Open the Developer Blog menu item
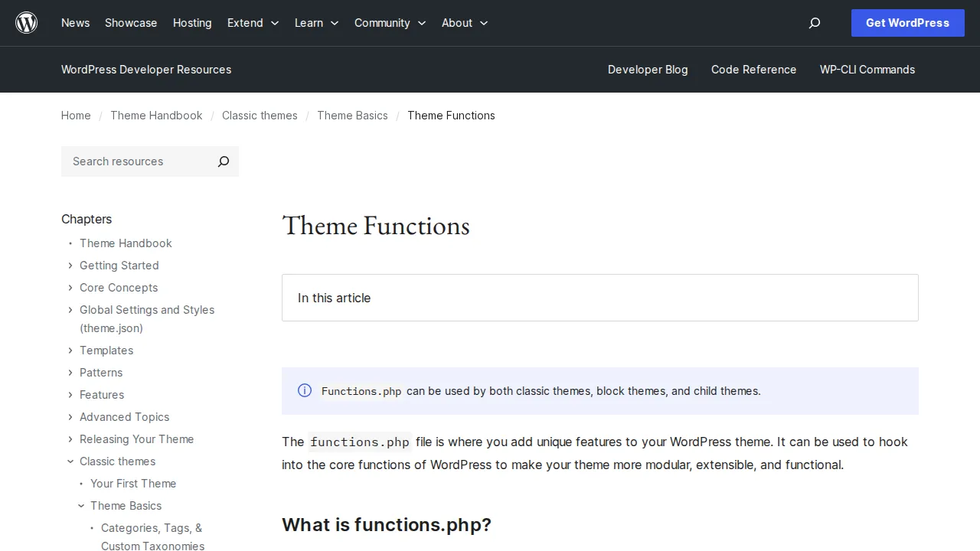 coord(648,70)
